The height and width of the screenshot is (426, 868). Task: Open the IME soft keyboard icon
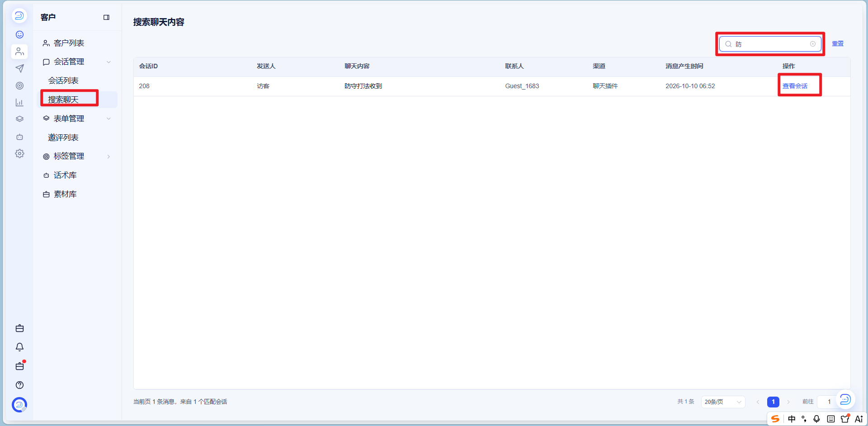[x=830, y=419]
